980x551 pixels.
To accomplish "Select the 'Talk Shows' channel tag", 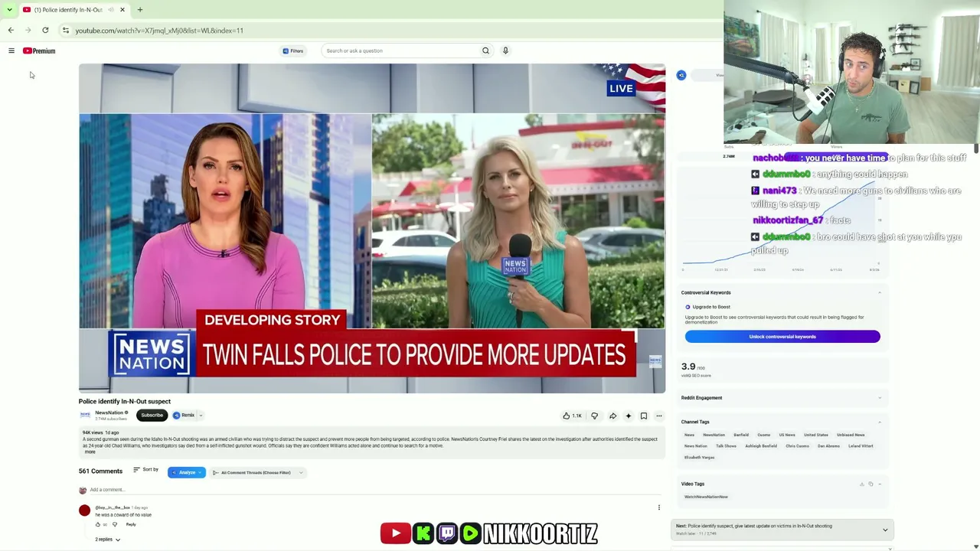I will point(726,446).
